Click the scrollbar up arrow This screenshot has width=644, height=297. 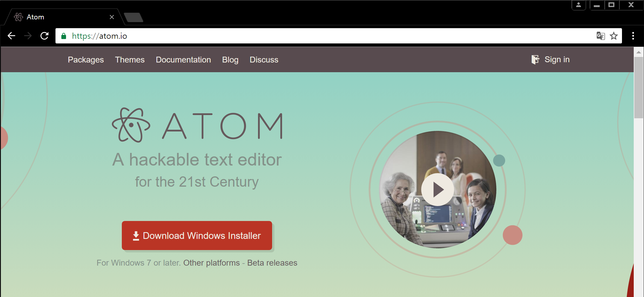pos(639,52)
